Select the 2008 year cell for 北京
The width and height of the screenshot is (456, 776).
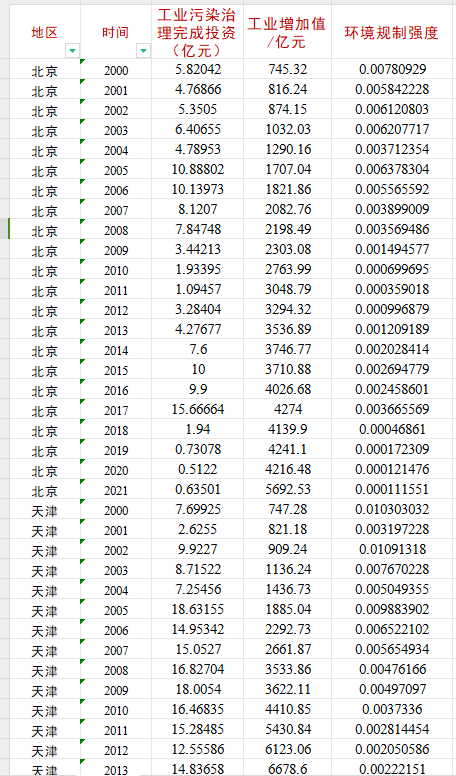(x=116, y=231)
